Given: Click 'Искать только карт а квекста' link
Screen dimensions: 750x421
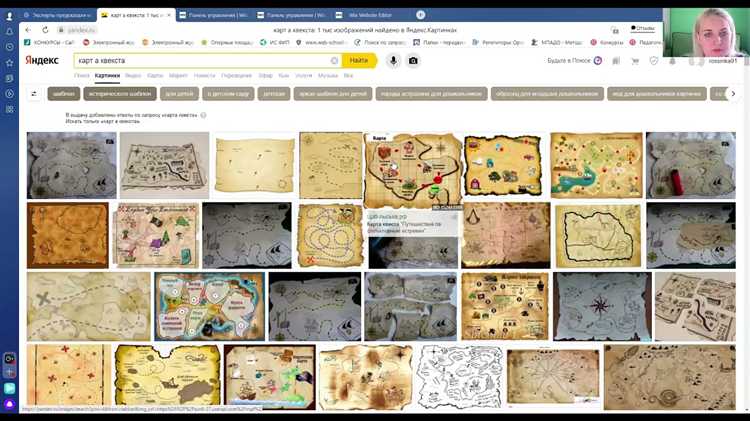Looking at the screenshot, I should tap(103, 122).
